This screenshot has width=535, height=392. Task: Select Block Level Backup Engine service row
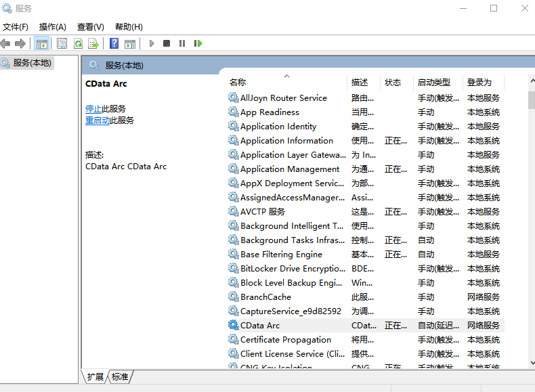pyautogui.click(x=366, y=282)
